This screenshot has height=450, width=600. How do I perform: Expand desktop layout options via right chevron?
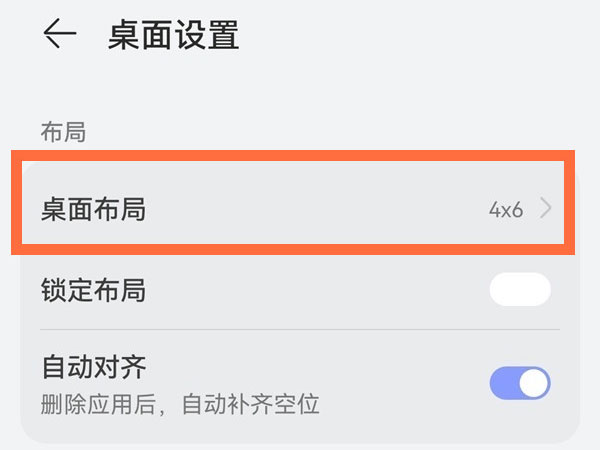pos(545,209)
